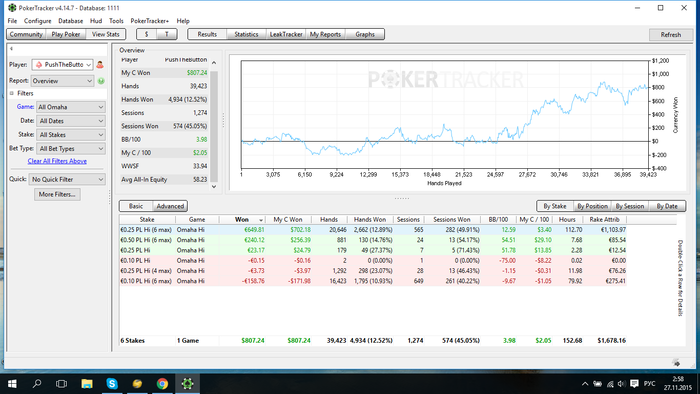Click the green report info icon

point(101,81)
